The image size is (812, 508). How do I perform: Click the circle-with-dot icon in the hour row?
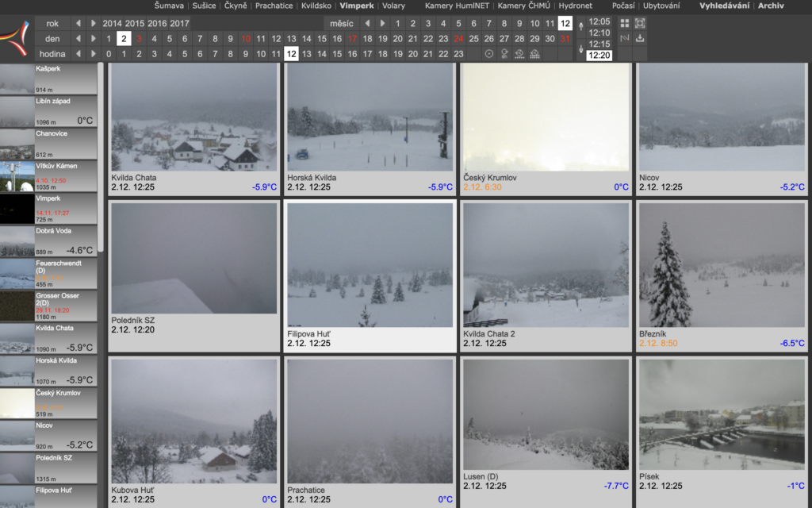point(488,54)
